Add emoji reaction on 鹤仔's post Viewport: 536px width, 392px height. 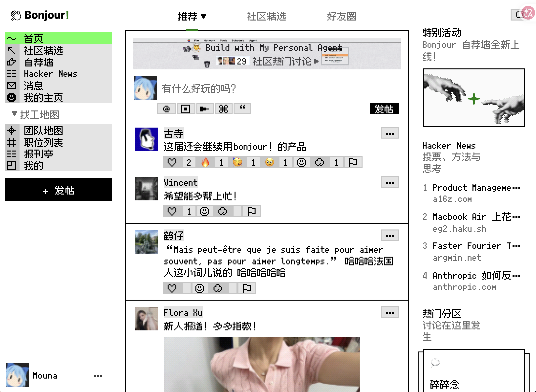[x=200, y=288]
